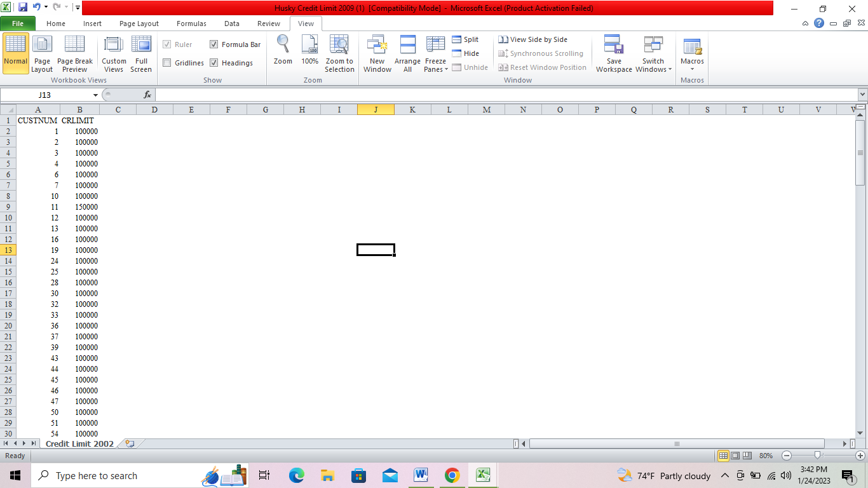This screenshot has height=488, width=868.
Task: Set zoom to 100%
Action: point(310,50)
